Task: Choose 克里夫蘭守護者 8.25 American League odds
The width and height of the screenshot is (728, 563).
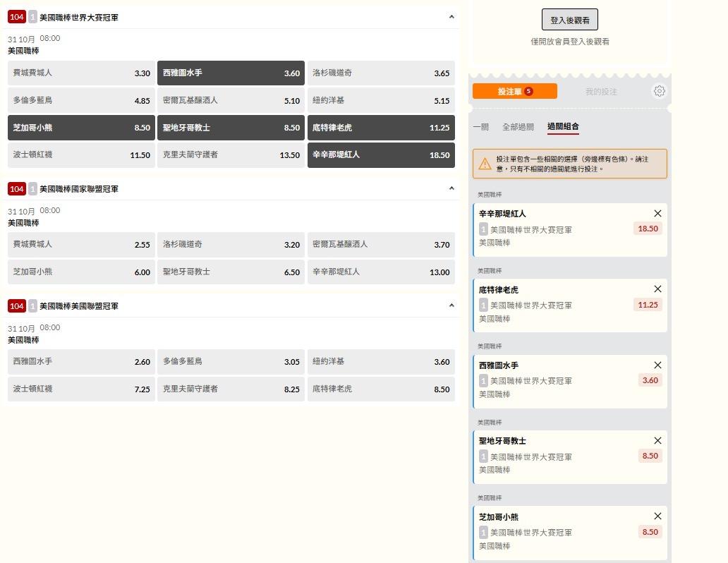Action: [231, 389]
